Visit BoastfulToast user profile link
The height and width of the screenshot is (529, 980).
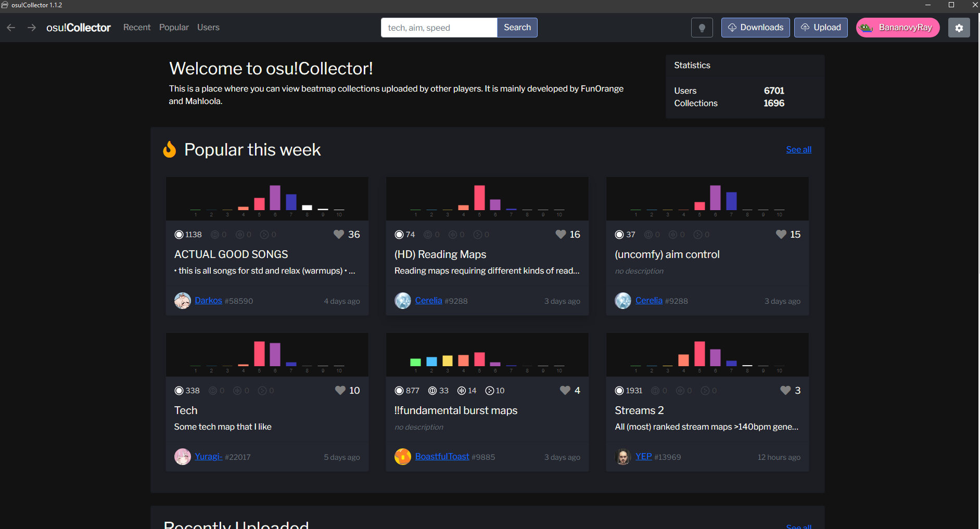point(442,457)
